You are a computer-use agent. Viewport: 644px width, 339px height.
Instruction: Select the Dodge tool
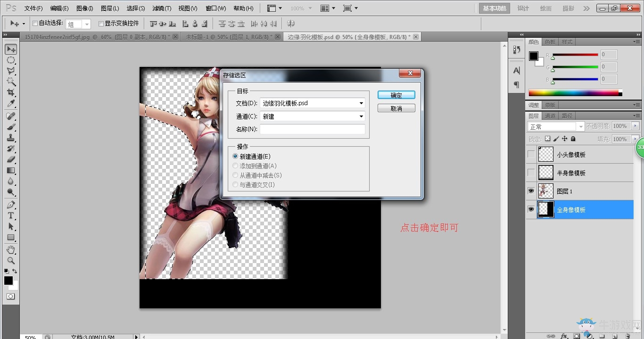pyautogui.click(x=11, y=192)
